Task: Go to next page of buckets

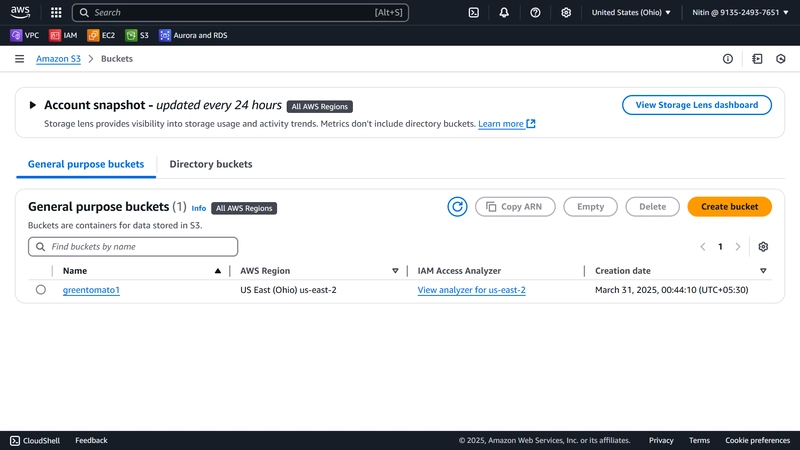Action: coord(738,246)
